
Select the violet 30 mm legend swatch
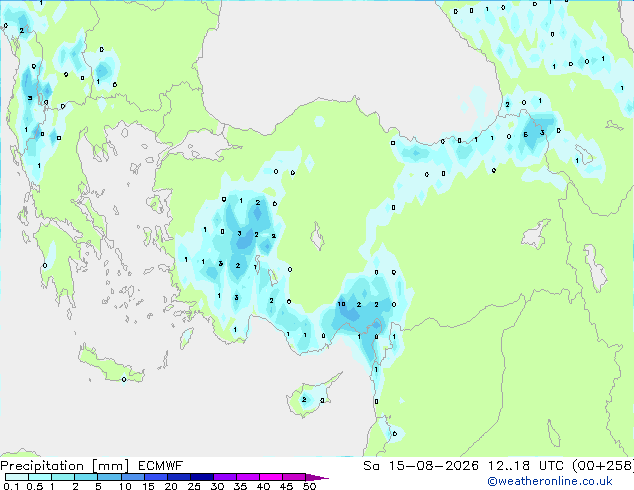(225, 477)
